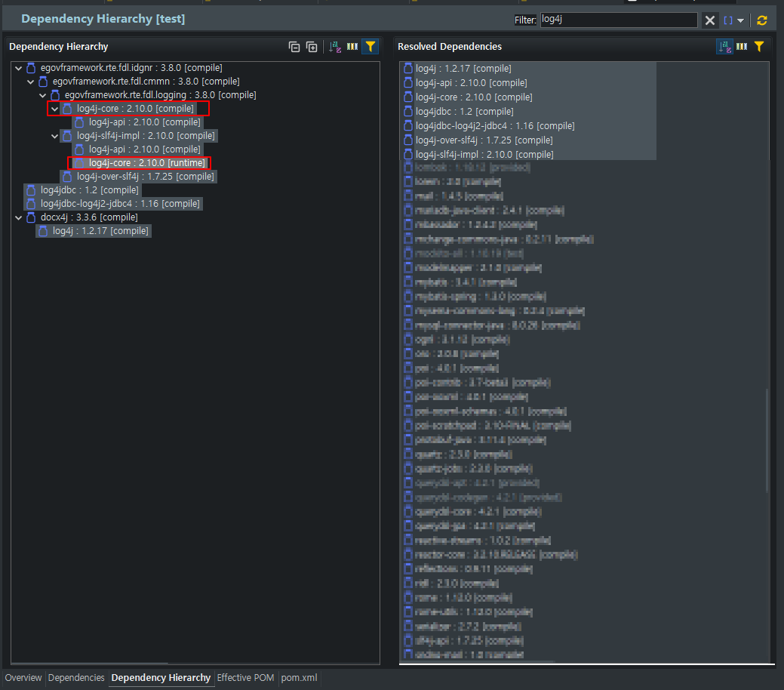
Task: Show group IDs in Resolved Dependencies panel
Action: [742, 47]
